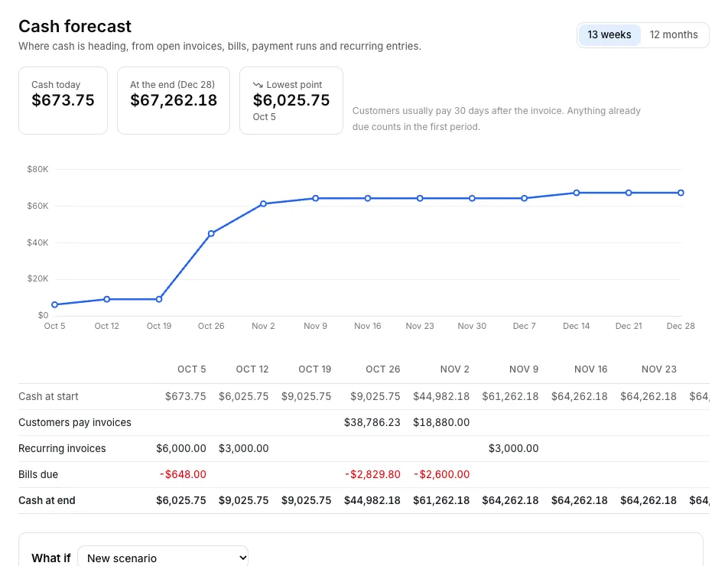Click the $18,880.00 customers pay invoices cell
Screen dimensions: 728x566
coord(441,422)
